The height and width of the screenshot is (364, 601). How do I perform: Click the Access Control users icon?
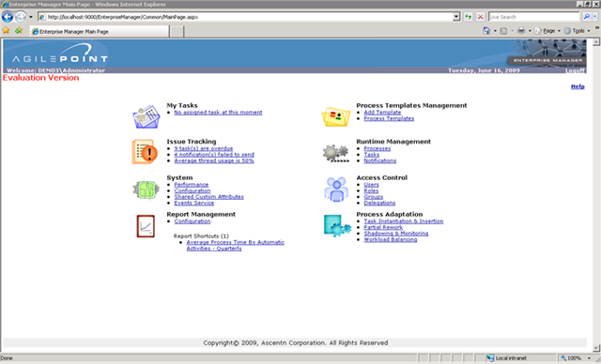pyautogui.click(x=336, y=190)
